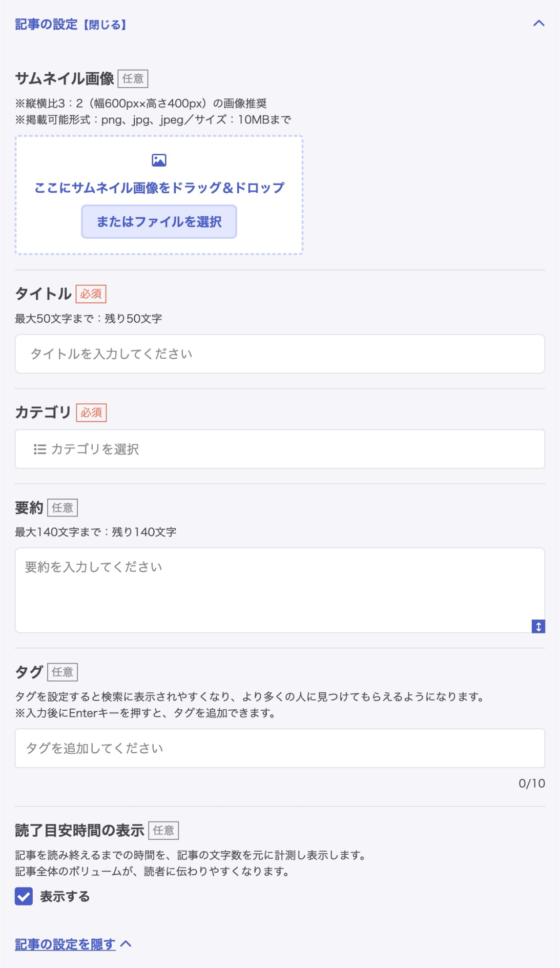Image resolution: width=560 pixels, height=968 pixels.
Task: Collapse settings with the top-right chevron icon
Action: pos(538,24)
